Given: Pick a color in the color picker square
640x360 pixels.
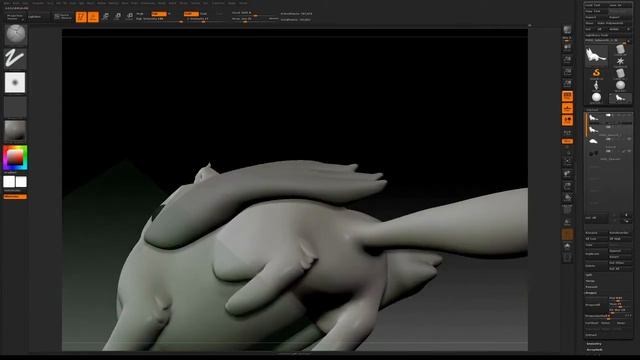Looking at the screenshot, I should point(15,158).
